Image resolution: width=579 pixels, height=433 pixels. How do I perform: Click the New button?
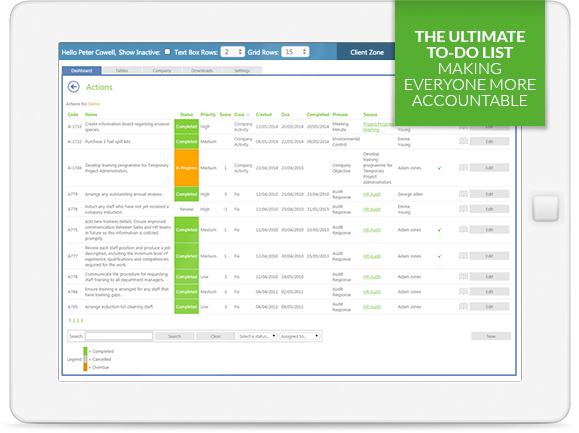pos(491,336)
